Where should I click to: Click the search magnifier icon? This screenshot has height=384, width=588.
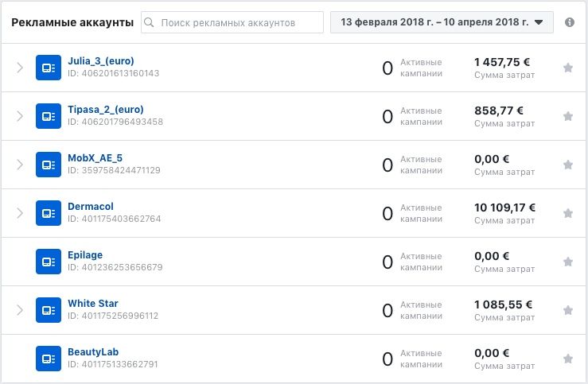[149, 22]
